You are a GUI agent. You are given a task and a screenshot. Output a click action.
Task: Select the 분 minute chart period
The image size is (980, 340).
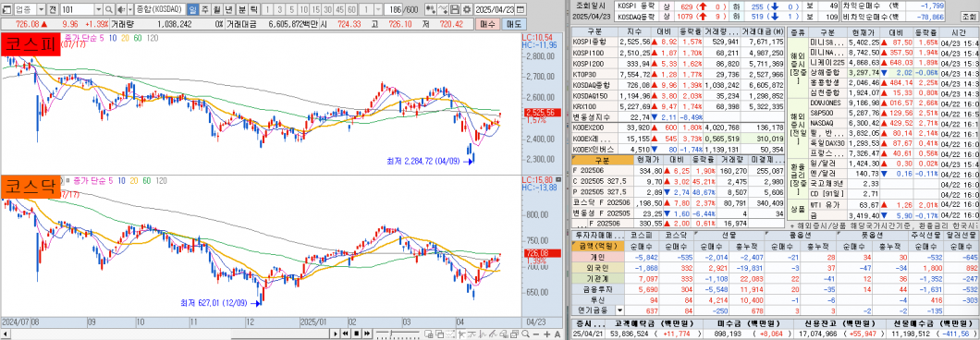(242, 9)
